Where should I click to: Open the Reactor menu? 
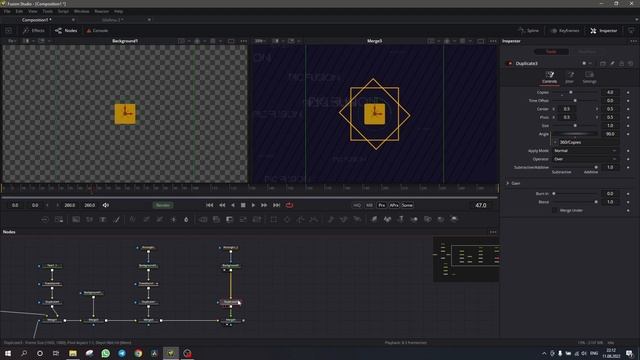[x=102, y=11]
